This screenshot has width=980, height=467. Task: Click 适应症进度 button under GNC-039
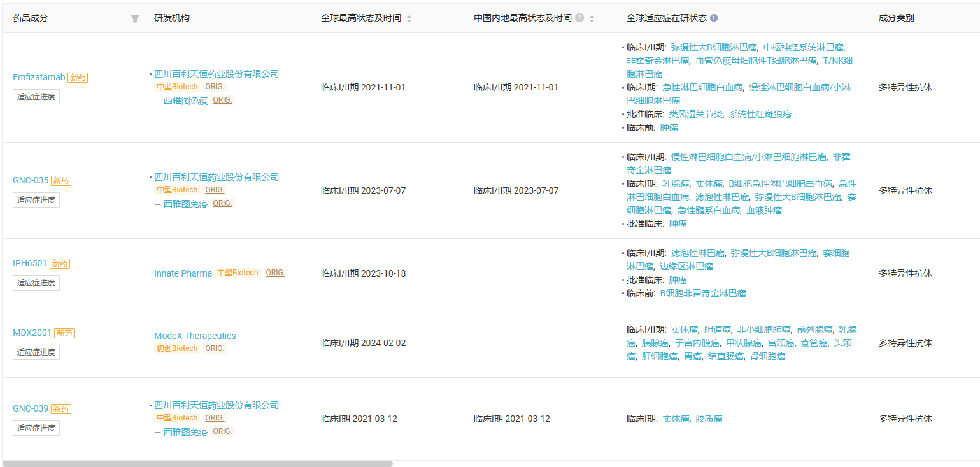point(36,428)
